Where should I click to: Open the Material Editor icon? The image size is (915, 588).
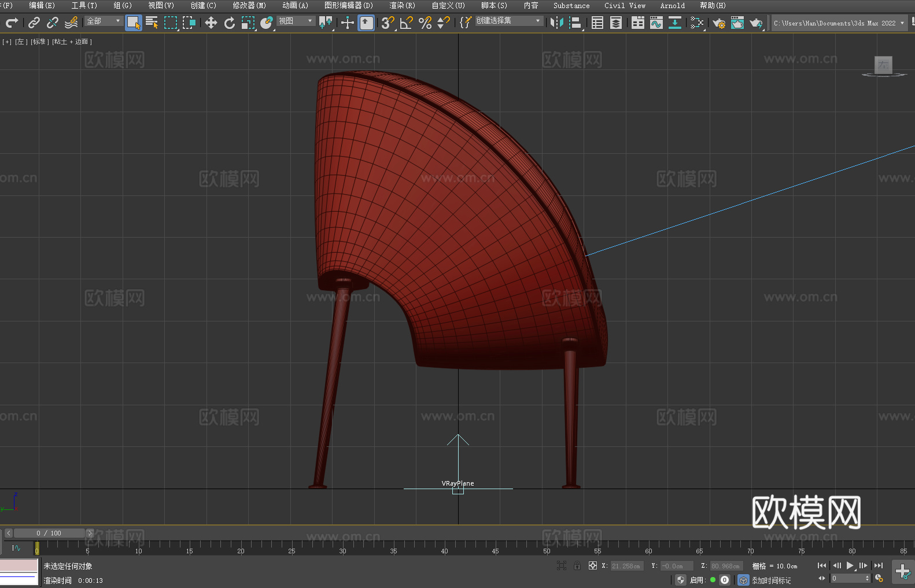coord(697,23)
